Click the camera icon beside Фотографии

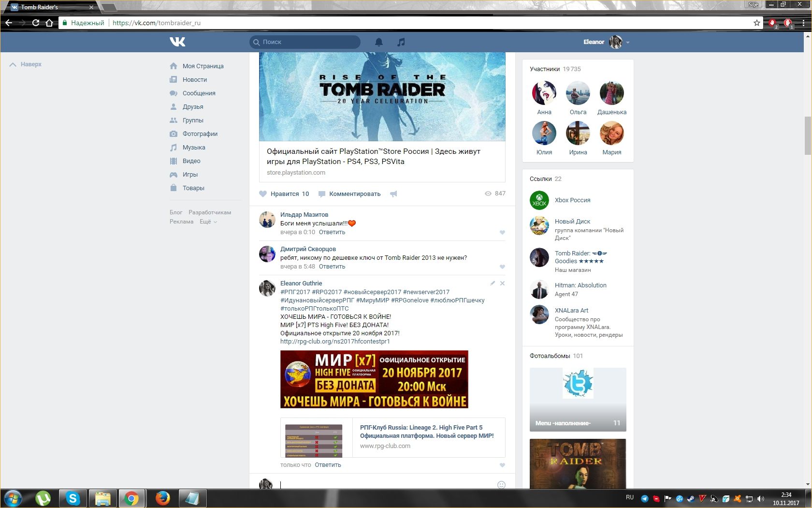174,134
